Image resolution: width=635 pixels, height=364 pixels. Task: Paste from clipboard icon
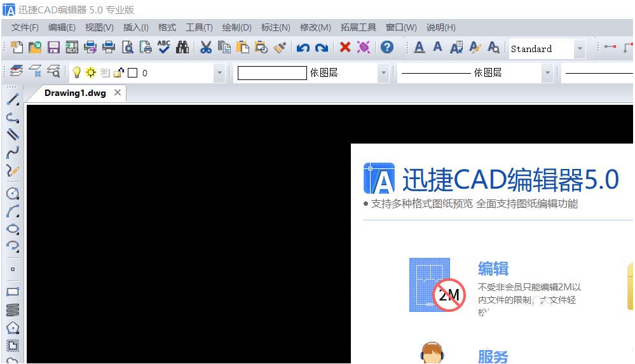coord(243,48)
